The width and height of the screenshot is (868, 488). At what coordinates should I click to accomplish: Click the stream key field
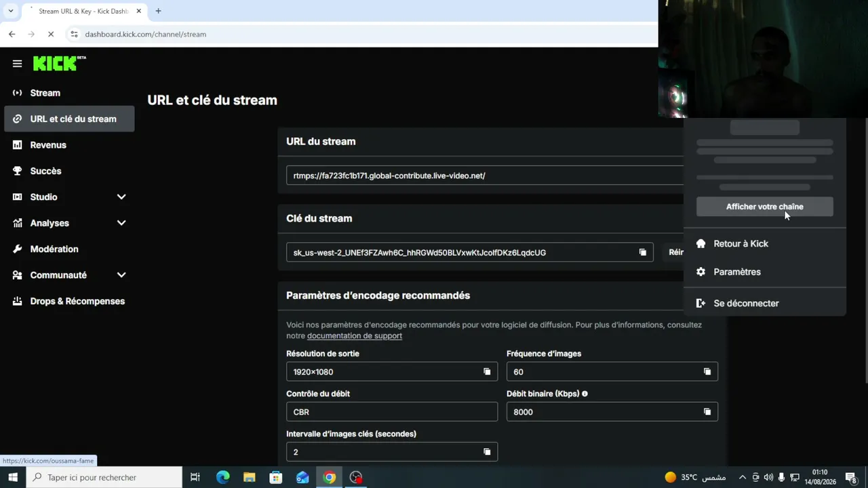(470, 253)
